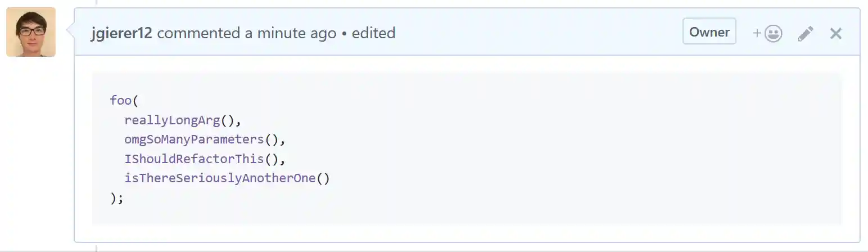Click the IShouldRefactorThis call
The height and width of the screenshot is (252, 868).
coord(194,159)
